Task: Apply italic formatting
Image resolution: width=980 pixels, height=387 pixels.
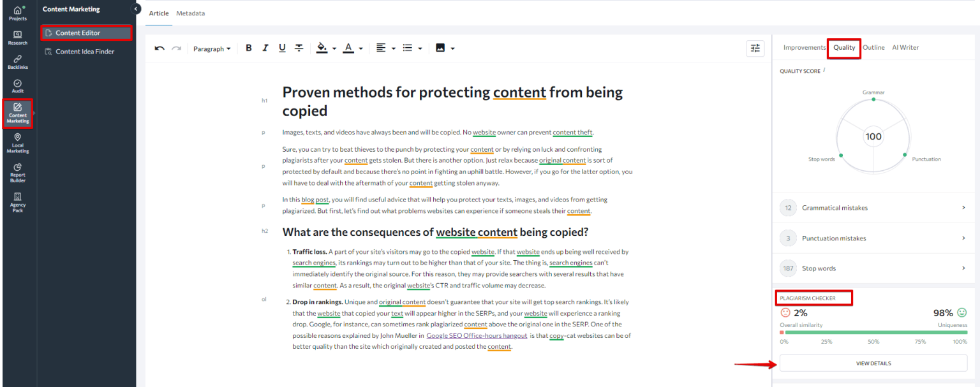Action: point(265,48)
